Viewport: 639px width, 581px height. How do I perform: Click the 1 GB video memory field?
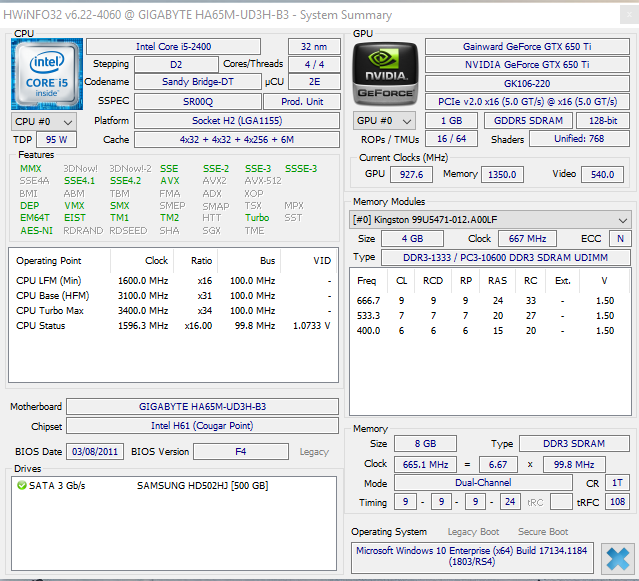click(452, 121)
